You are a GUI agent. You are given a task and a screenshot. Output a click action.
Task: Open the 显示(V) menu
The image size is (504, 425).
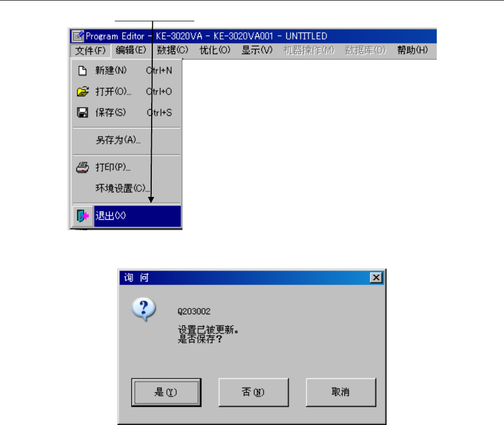(257, 50)
